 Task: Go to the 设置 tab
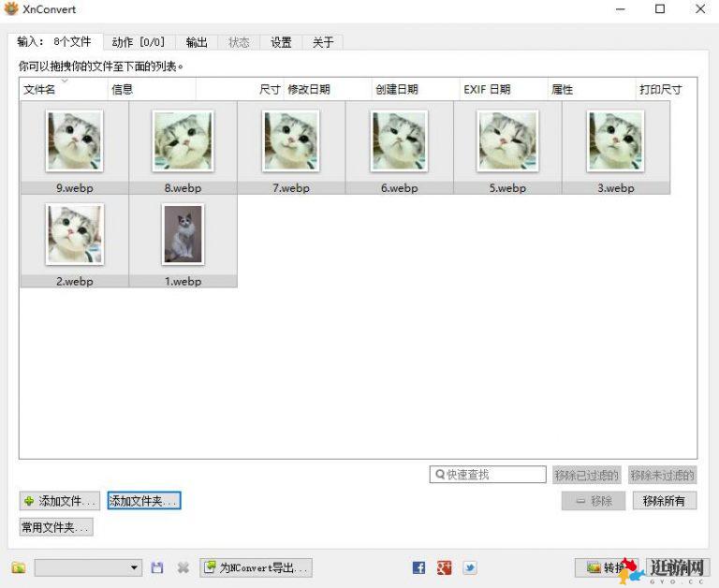pos(281,42)
